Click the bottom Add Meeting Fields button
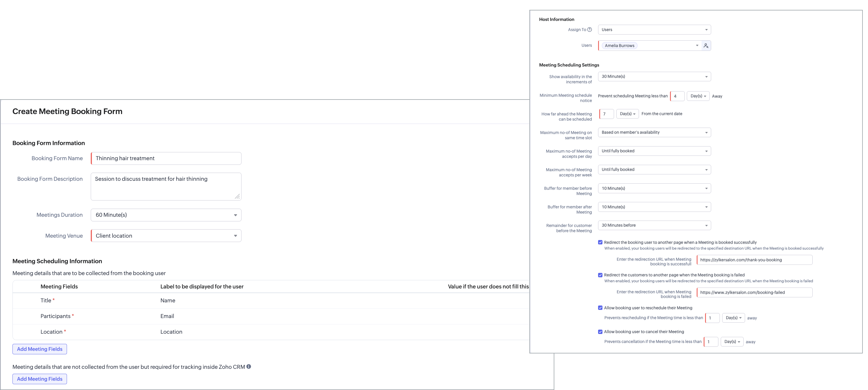Screen dimensions: 868x390 click(x=40, y=379)
